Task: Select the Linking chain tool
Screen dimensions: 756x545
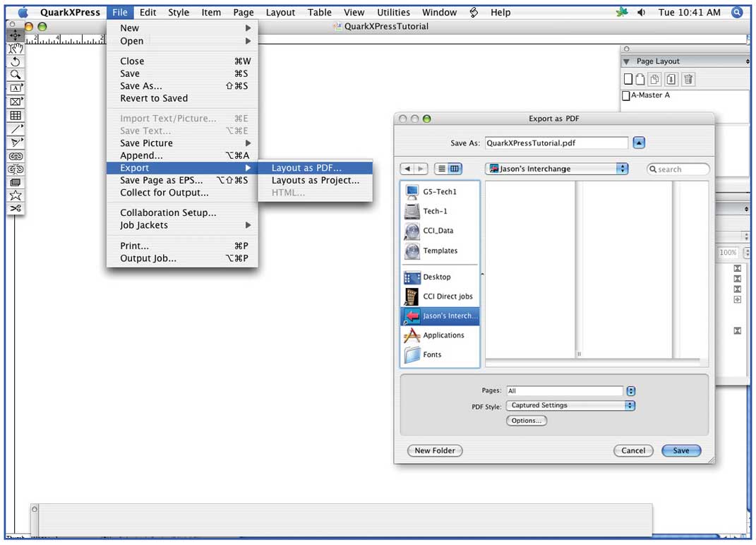Action: click(x=16, y=156)
